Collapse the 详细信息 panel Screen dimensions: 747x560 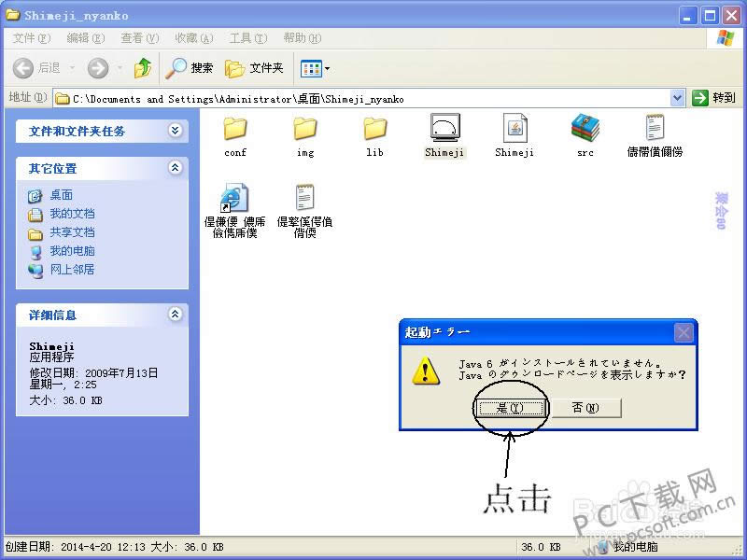point(175,315)
